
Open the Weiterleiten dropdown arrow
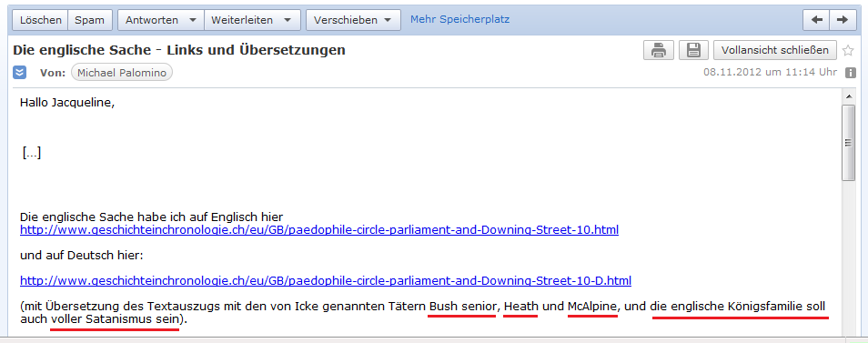288,20
